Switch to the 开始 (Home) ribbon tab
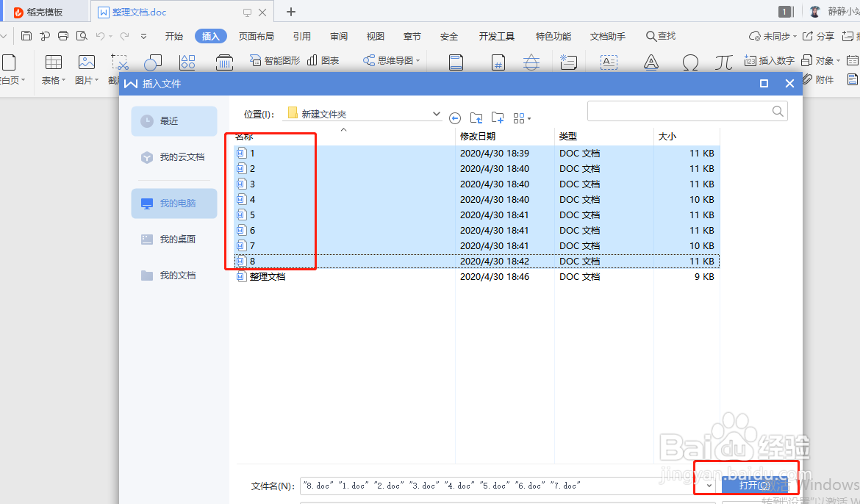Viewport: 860px width, 504px height. (x=174, y=36)
